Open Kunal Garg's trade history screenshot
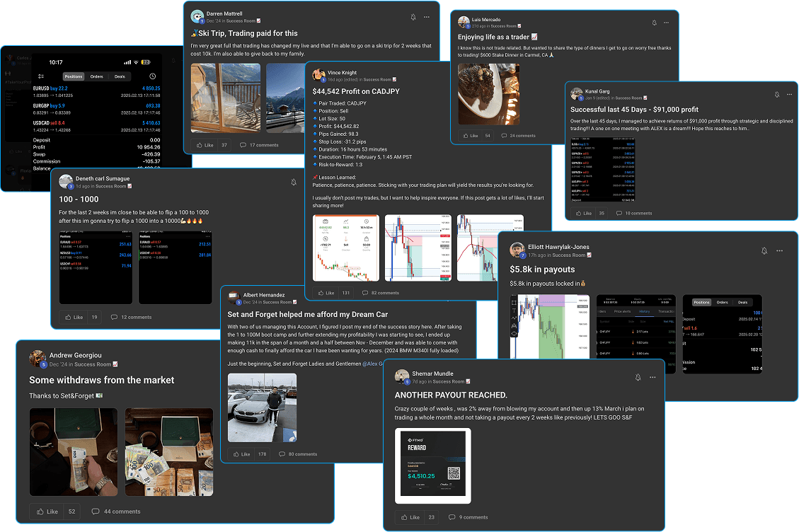 (x=603, y=169)
